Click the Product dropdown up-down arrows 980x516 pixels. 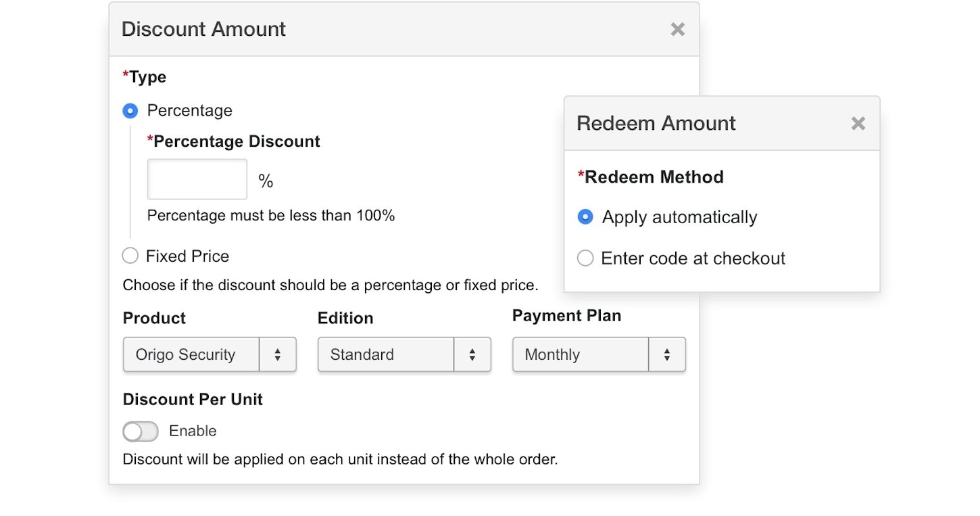[x=277, y=355]
